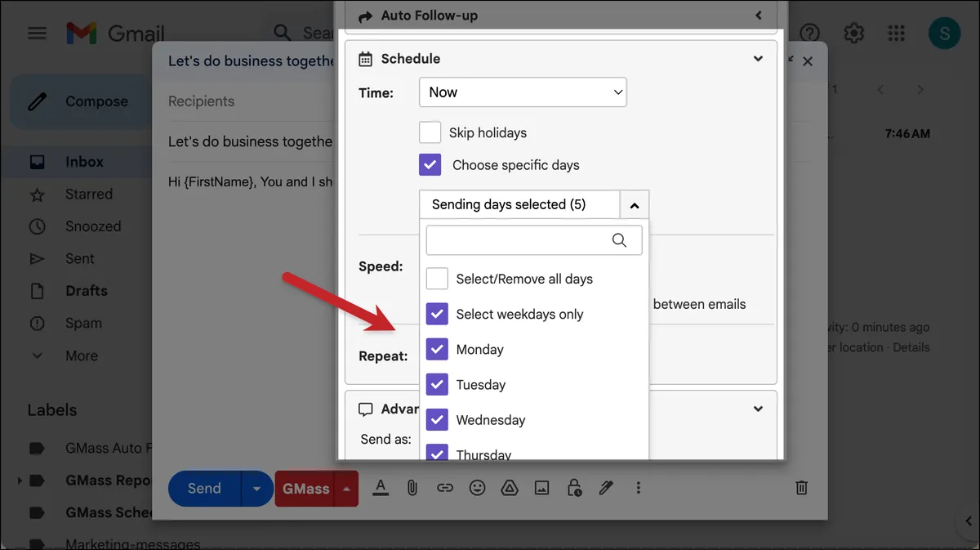This screenshot has width=980, height=550.
Task: Click the red GMass button
Action: 305,489
